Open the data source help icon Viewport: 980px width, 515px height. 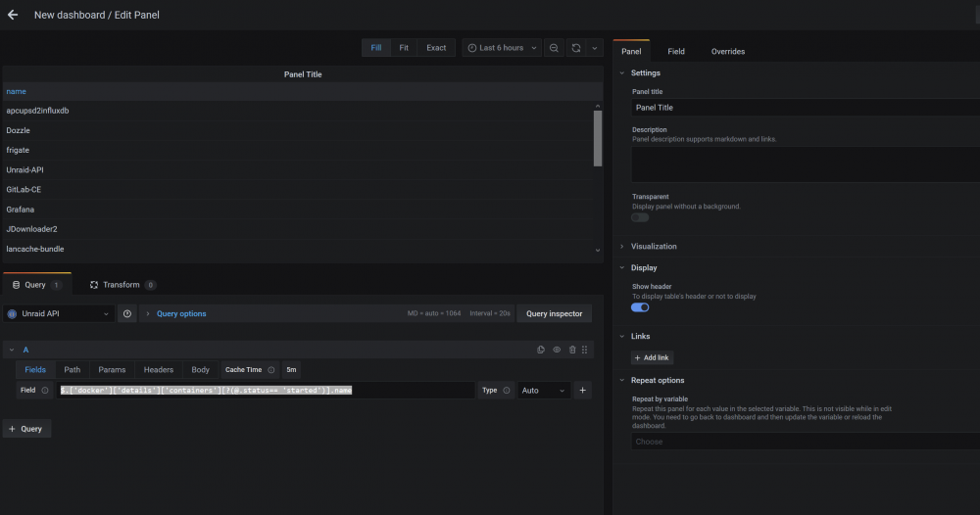pyautogui.click(x=127, y=314)
